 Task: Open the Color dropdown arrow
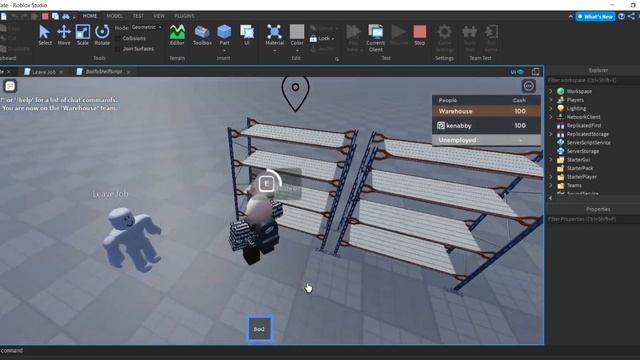tap(297, 51)
